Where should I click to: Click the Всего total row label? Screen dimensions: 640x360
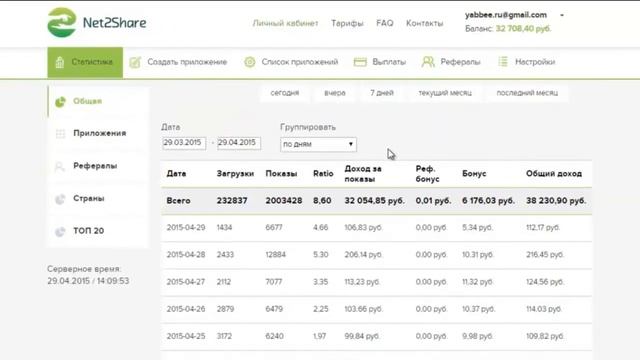pyautogui.click(x=178, y=201)
